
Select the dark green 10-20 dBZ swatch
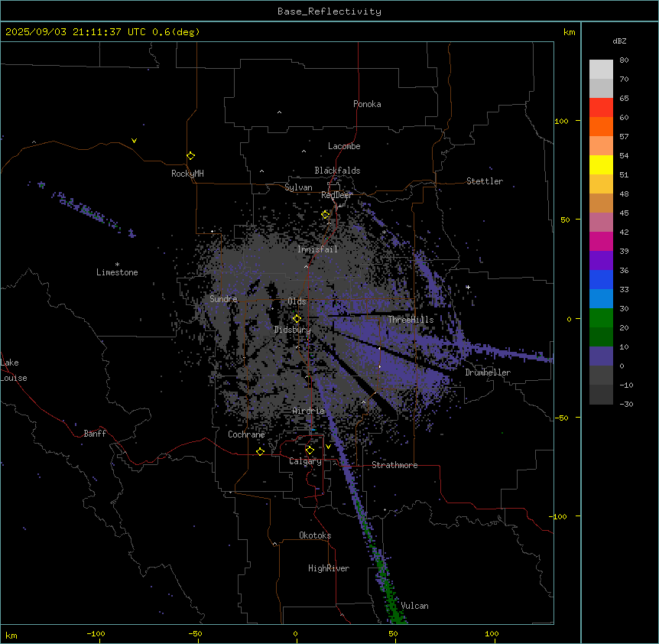601,337
